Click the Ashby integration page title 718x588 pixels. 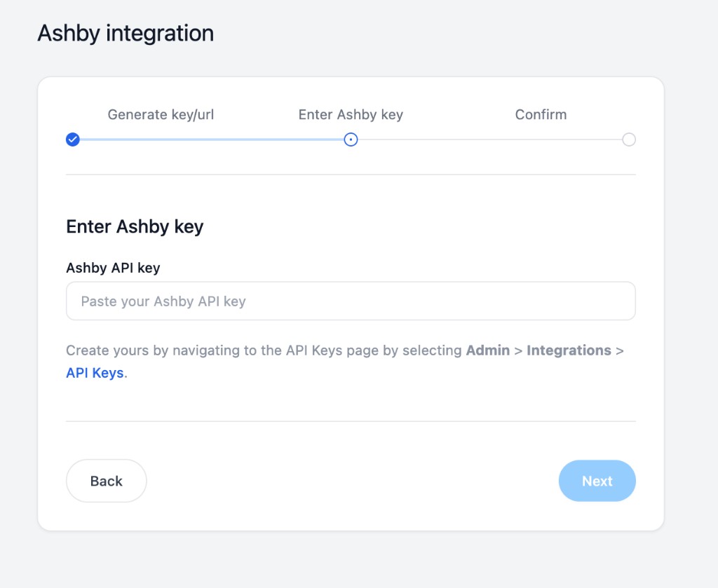125,32
